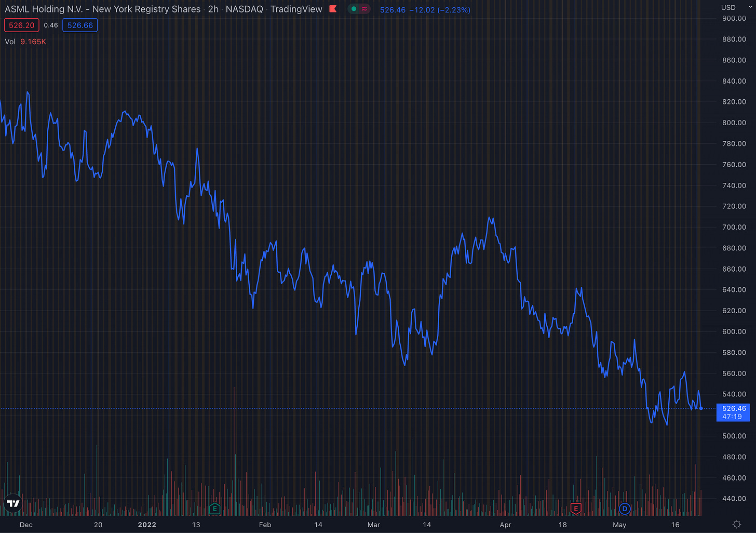
Task: Click the Apr label on time axis
Action: [505, 525]
